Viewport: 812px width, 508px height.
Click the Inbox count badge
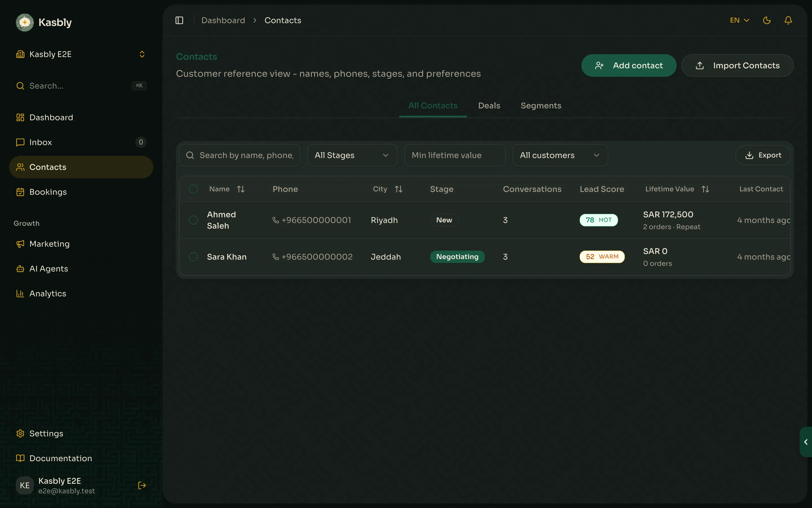coord(141,142)
